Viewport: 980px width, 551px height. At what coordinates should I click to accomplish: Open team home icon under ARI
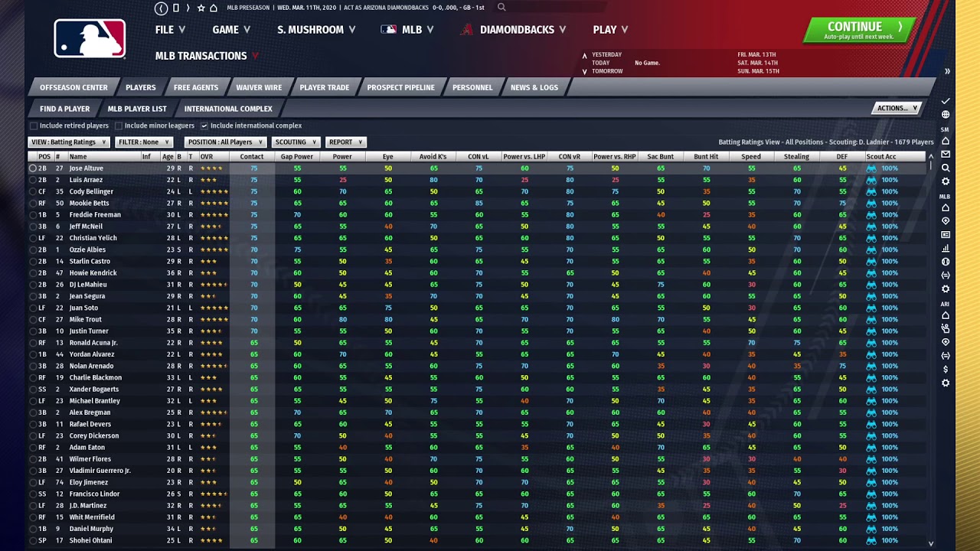tap(946, 315)
